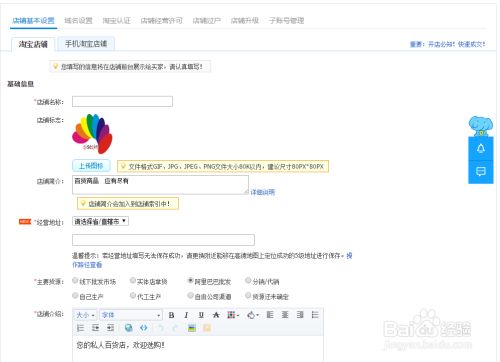Click inside the shop description editor body
Viewport: 500px width, 362px height.
(198, 348)
